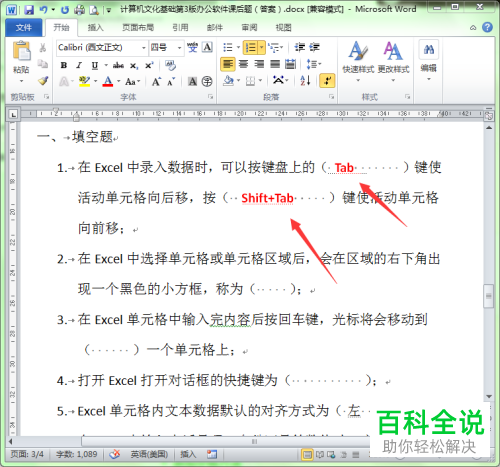Toggle numbered list button
This screenshot has height=467, width=500.
[251, 48]
